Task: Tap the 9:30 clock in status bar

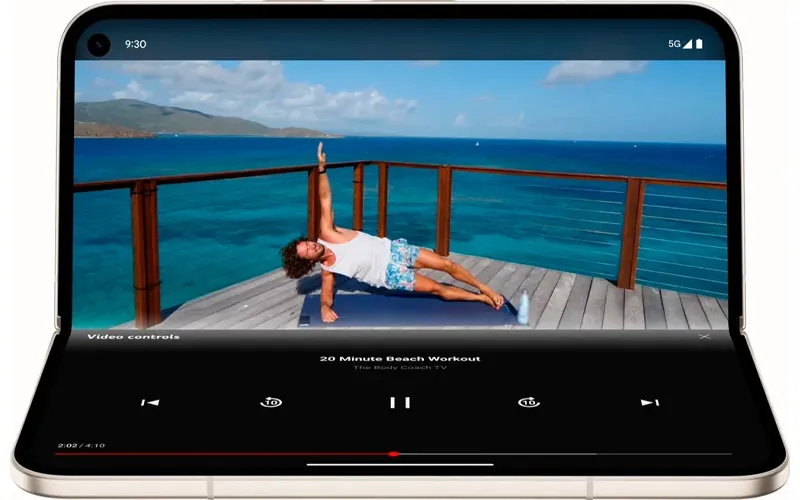Action: (x=135, y=44)
